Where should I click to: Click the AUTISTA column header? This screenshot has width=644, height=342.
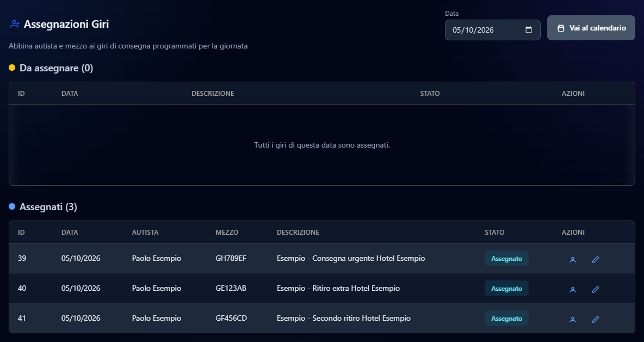tap(145, 232)
